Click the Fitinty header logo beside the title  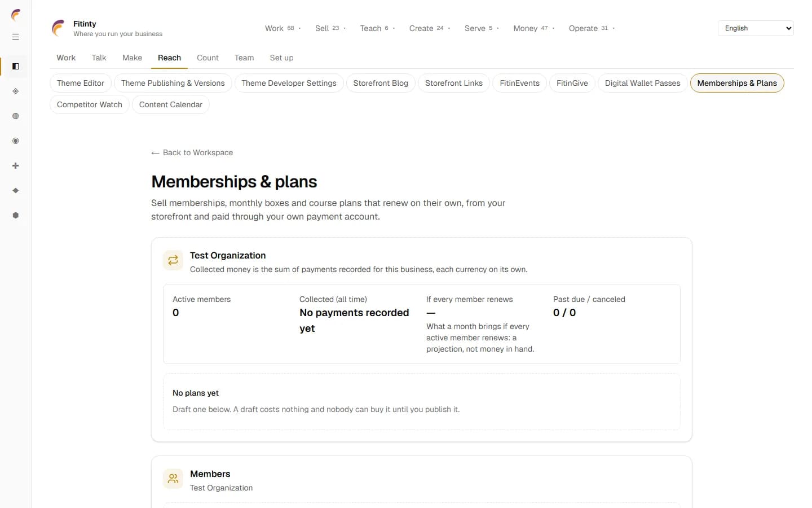click(x=59, y=28)
